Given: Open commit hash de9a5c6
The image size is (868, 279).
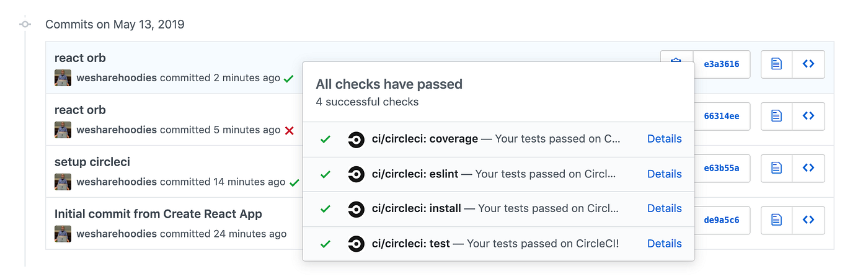Looking at the screenshot, I should point(722,220).
